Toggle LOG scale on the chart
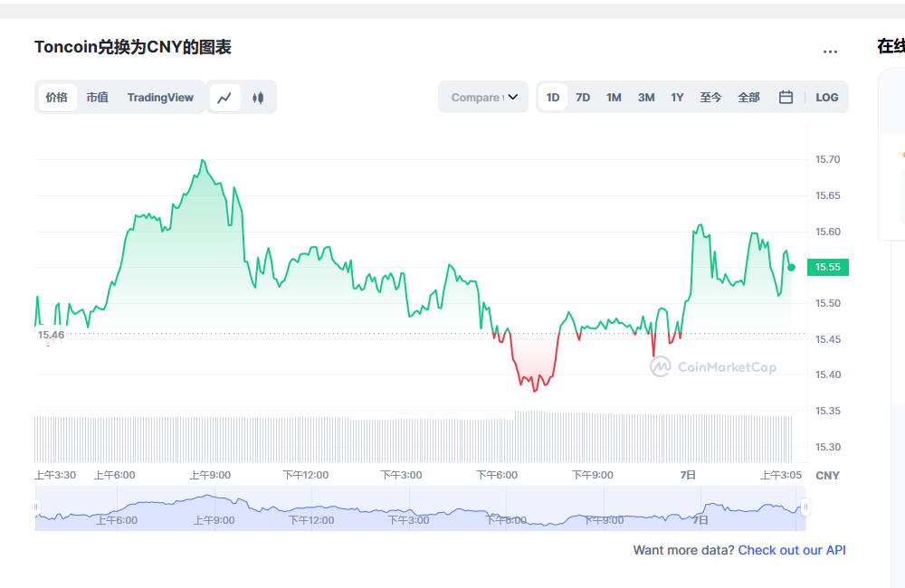 (826, 98)
